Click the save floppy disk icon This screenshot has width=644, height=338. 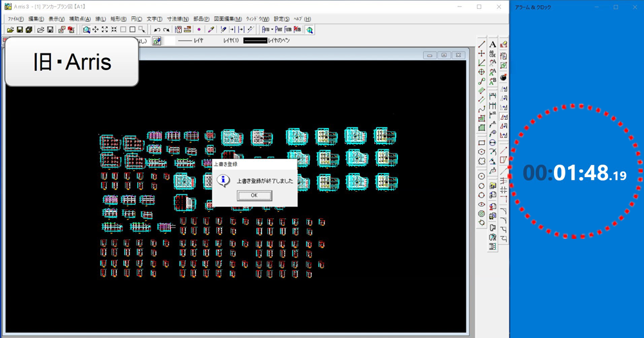coord(19,30)
